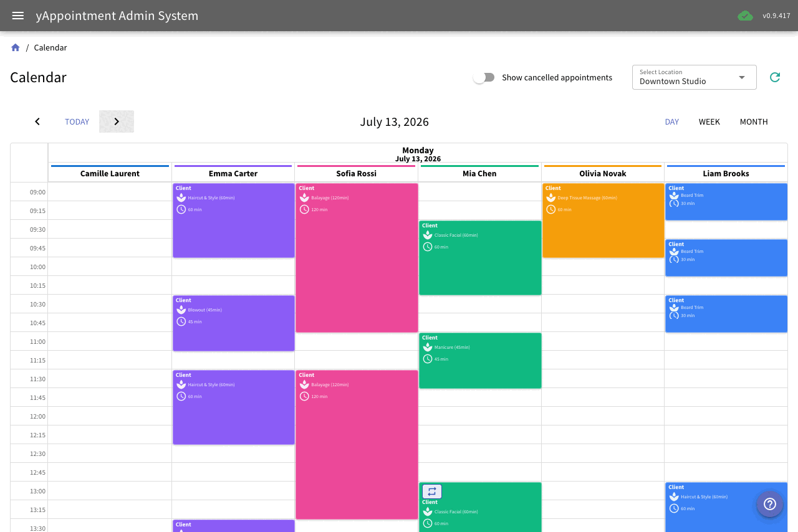Select the Mia Chen column header

point(479,173)
